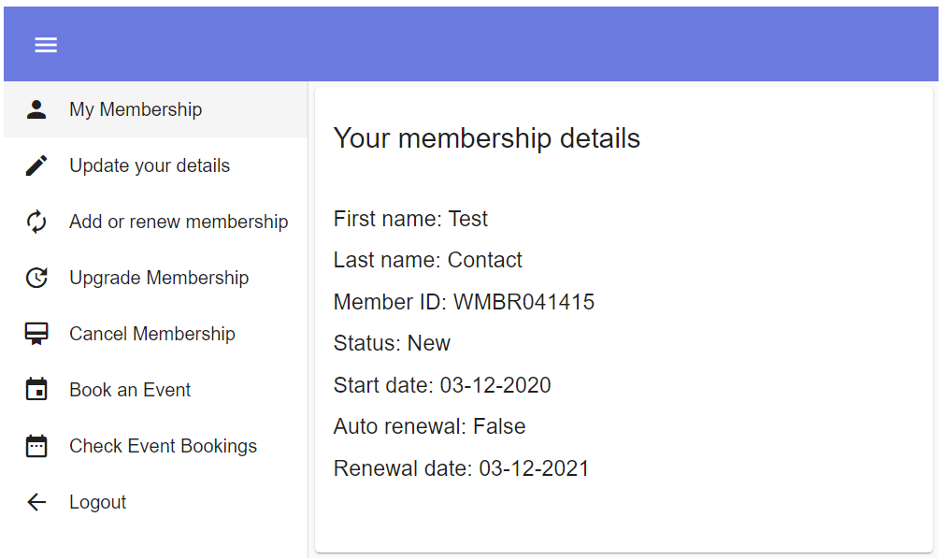Open Book an Event
The height and width of the screenshot is (560, 946).
[x=129, y=390]
